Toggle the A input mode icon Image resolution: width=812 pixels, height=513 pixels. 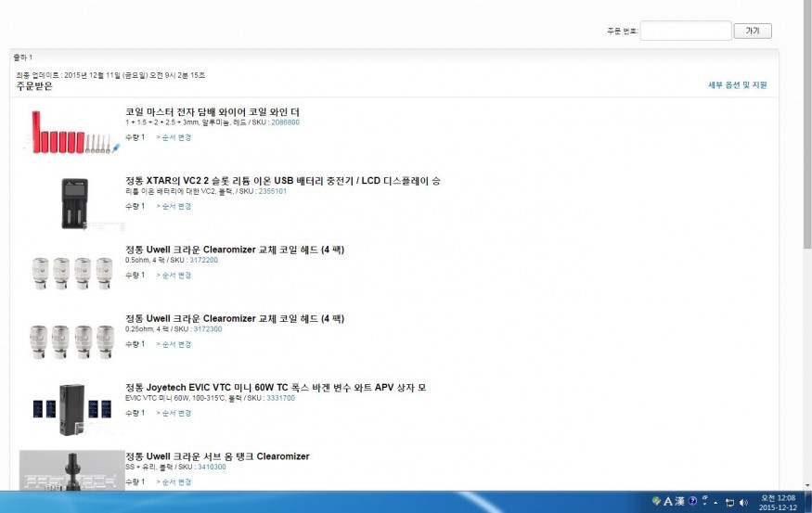pos(667,502)
